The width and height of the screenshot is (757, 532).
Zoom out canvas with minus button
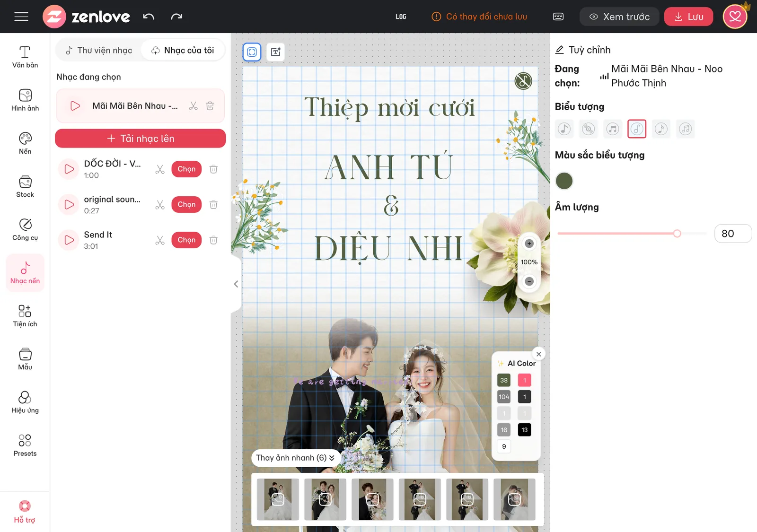pyautogui.click(x=529, y=281)
